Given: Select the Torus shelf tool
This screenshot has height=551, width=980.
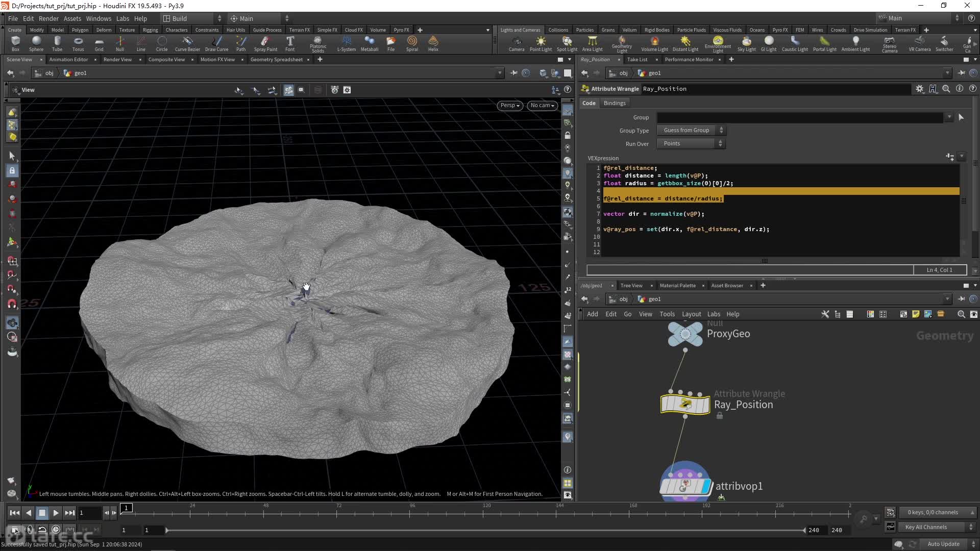Looking at the screenshot, I should pos(78,44).
